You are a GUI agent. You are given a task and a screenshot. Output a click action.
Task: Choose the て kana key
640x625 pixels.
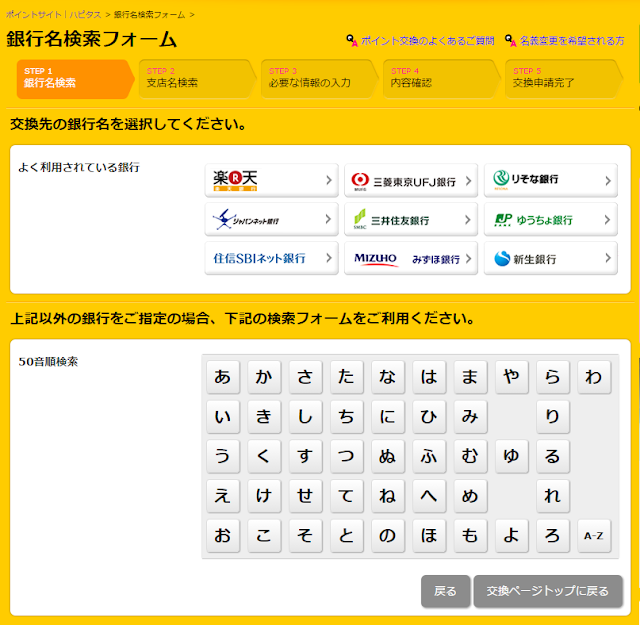click(x=347, y=496)
